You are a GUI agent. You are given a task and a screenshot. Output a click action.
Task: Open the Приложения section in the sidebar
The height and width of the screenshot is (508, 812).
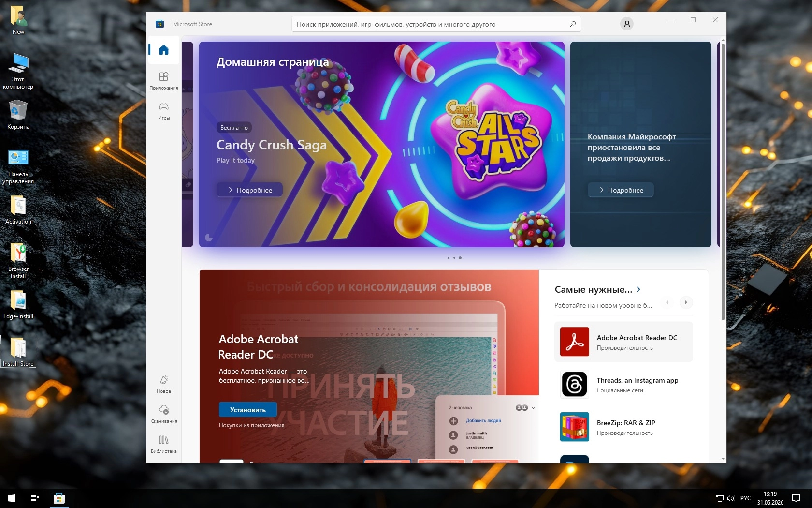tap(164, 81)
